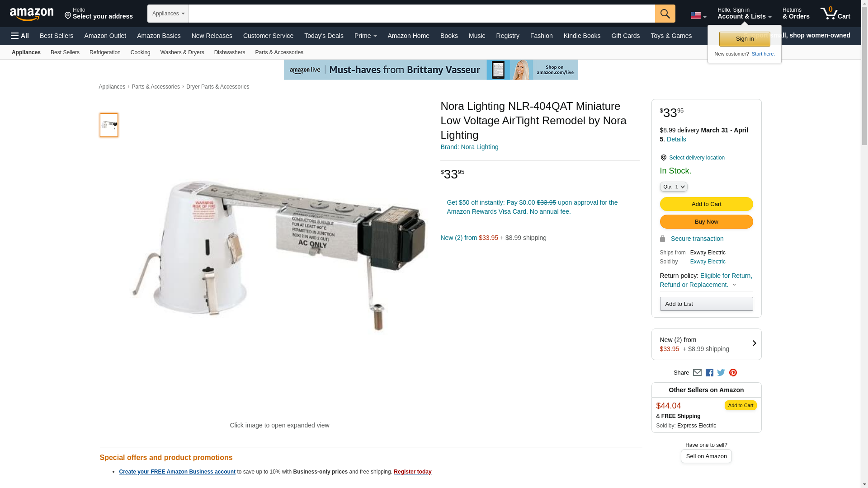The height and width of the screenshot is (488, 868).
Task: Open Appliances search category dropdown
Action: coord(168,14)
